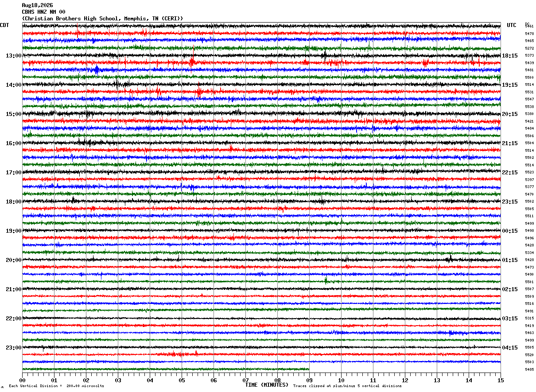Screen dimensions: 536x392
Task: Click the '17:00' CDT time label
Action: tap(13, 173)
